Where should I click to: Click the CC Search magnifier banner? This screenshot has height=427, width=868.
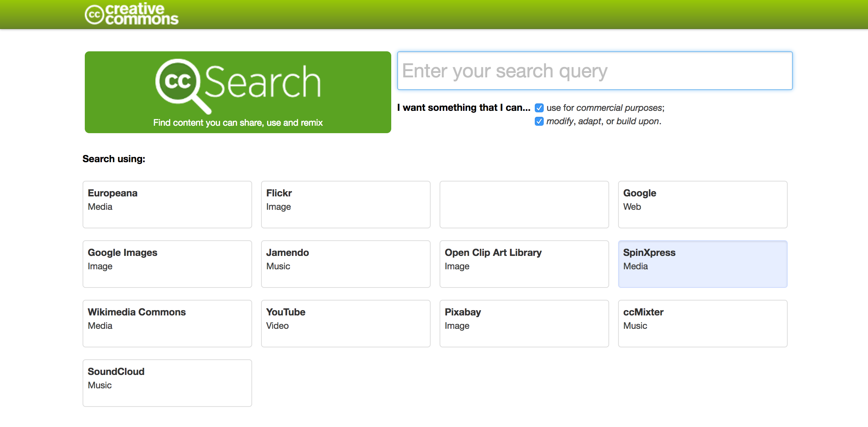238,92
